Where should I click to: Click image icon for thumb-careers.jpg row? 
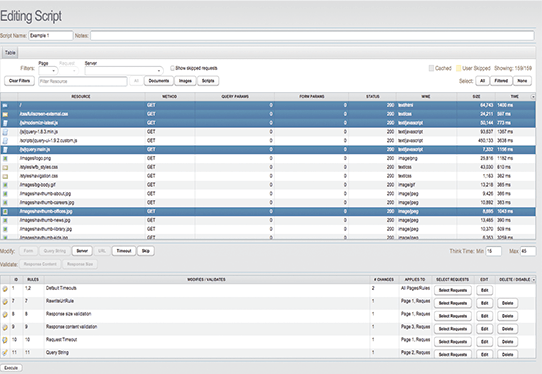pyautogui.click(x=5, y=203)
